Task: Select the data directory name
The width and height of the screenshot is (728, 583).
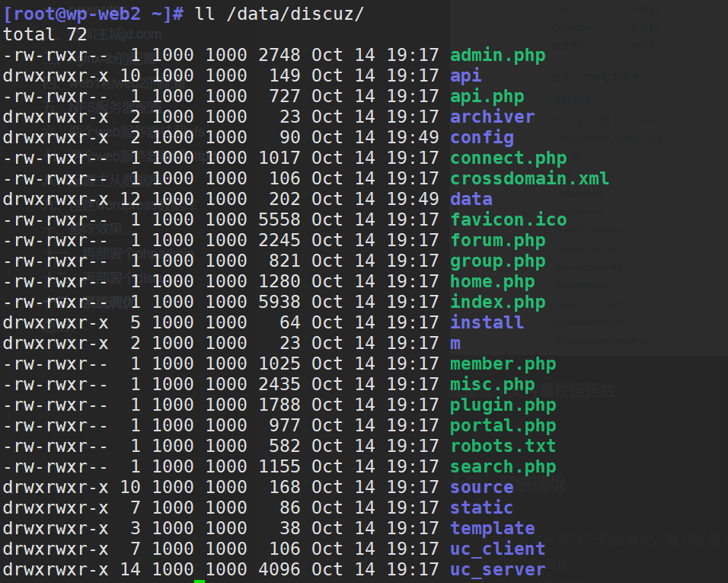Action: (x=471, y=200)
